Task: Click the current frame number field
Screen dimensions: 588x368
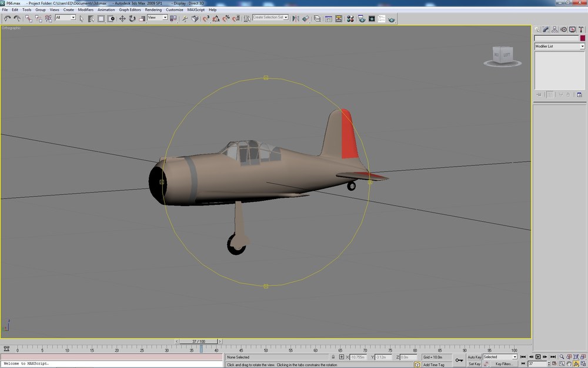Action: coord(537,363)
